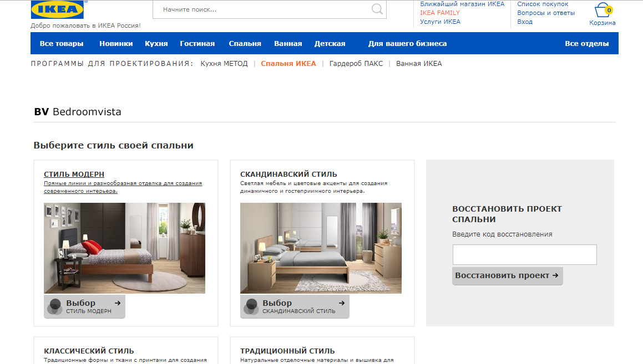The height and width of the screenshot is (364, 643).
Task: Switch to 'Кухня МЕТОД' planner
Action: [224, 64]
